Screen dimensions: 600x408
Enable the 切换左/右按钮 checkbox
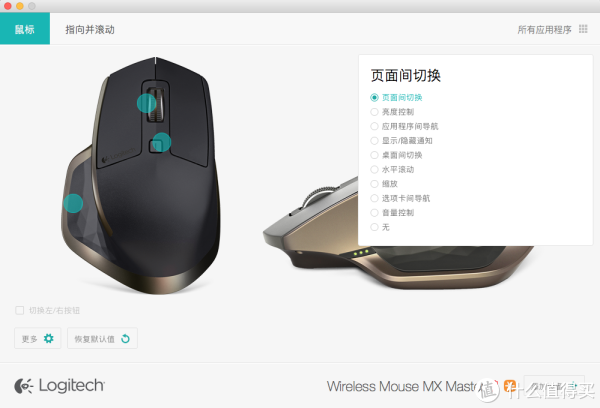20,310
